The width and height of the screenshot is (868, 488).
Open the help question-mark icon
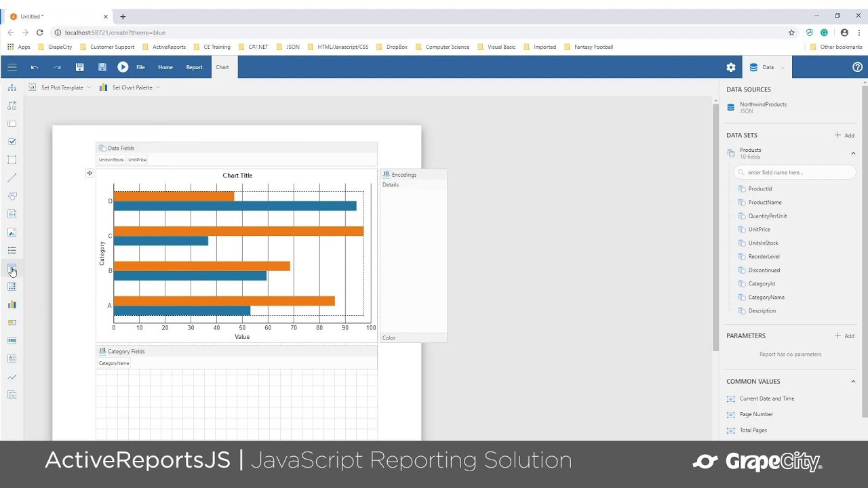click(857, 67)
